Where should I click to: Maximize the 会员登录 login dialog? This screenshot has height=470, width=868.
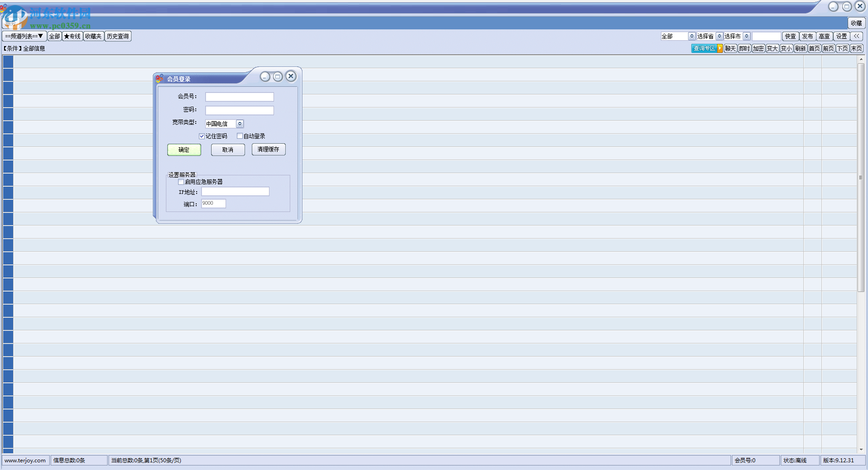tap(278, 77)
